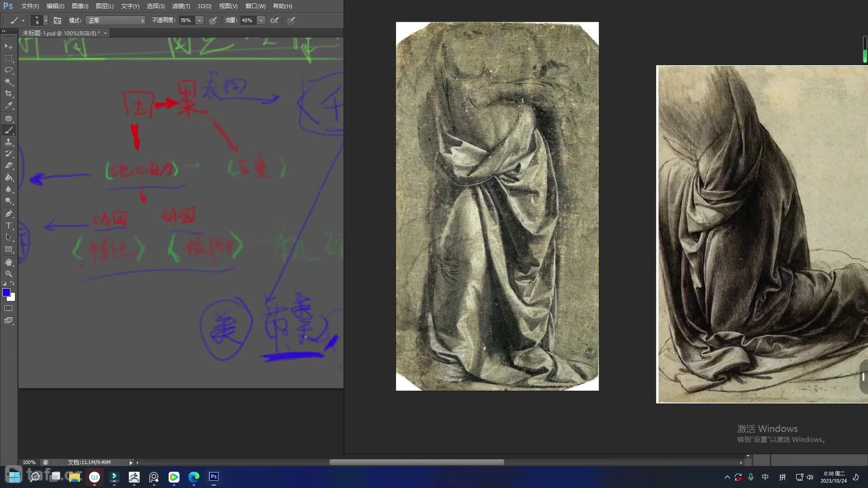Select the Magic Wand tool
The height and width of the screenshot is (488, 868).
pos(9,82)
